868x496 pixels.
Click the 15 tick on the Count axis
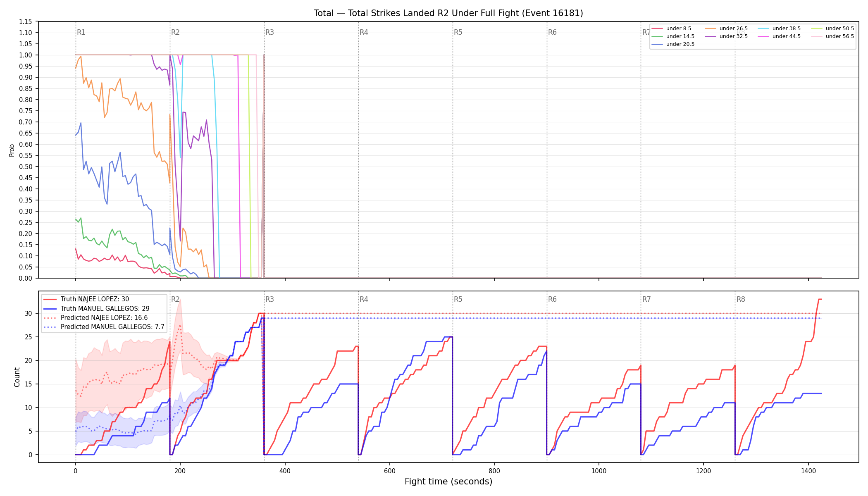pos(29,384)
